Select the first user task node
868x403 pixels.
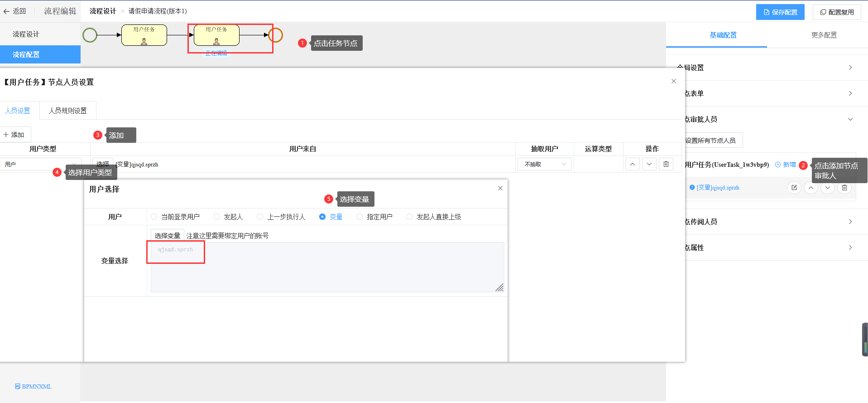144,35
